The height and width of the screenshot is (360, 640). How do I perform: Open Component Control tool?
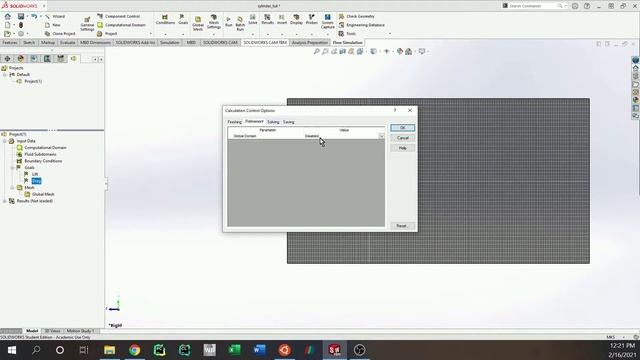118,16
